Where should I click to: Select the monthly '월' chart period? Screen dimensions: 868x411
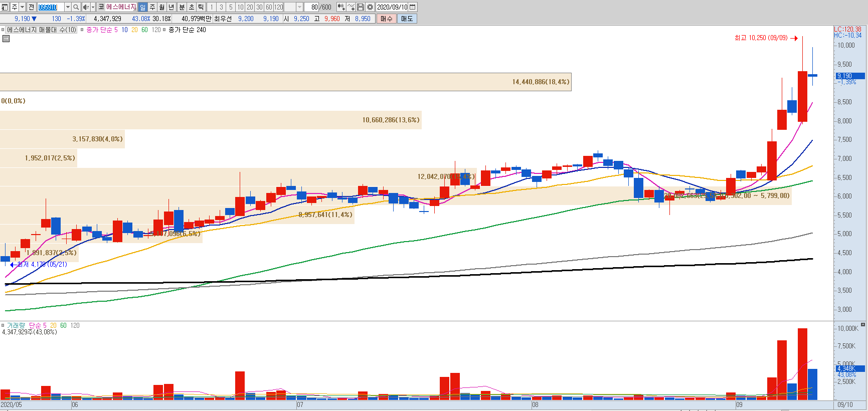click(161, 7)
